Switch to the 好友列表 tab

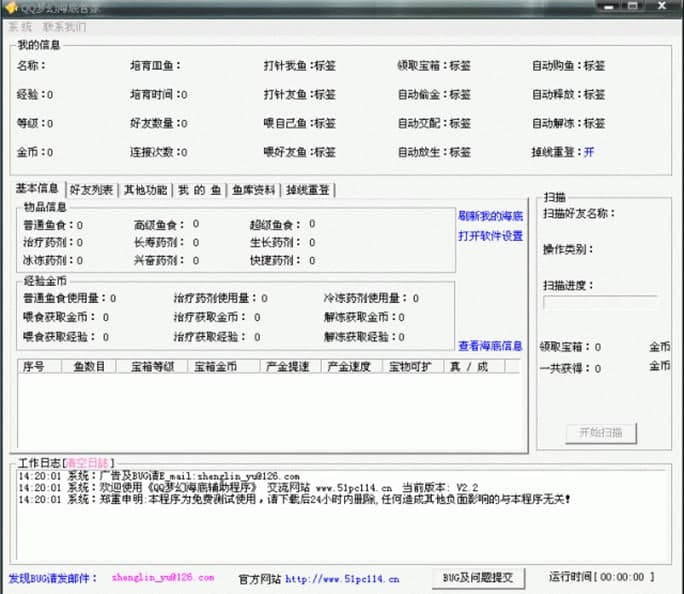pos(92,190)
